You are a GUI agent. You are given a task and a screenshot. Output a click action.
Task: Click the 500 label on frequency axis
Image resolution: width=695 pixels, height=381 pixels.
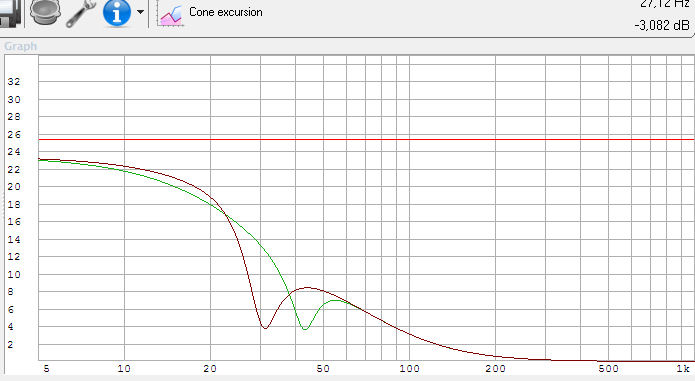point(609,369)
